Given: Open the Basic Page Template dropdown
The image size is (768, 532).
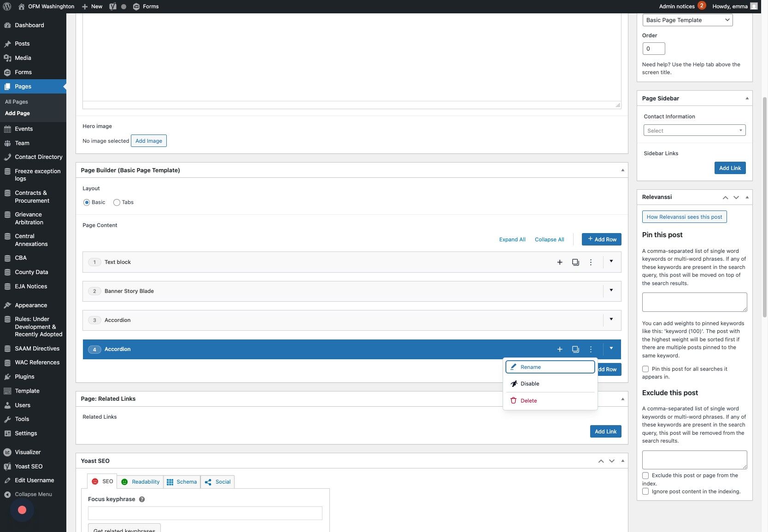Looking at the screenshot, I should click(687, 20).
